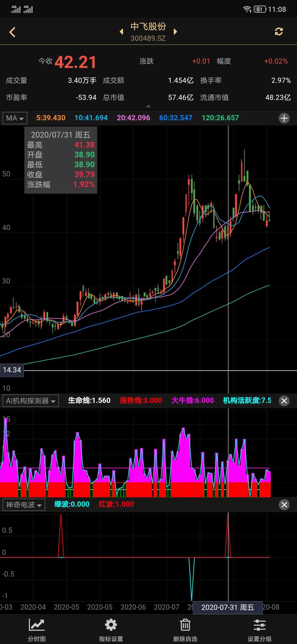Screen dimensions: 297x644
Task: Open 分时图 intraday chart view
Action: pyautogui.click(x=37, y=629)
